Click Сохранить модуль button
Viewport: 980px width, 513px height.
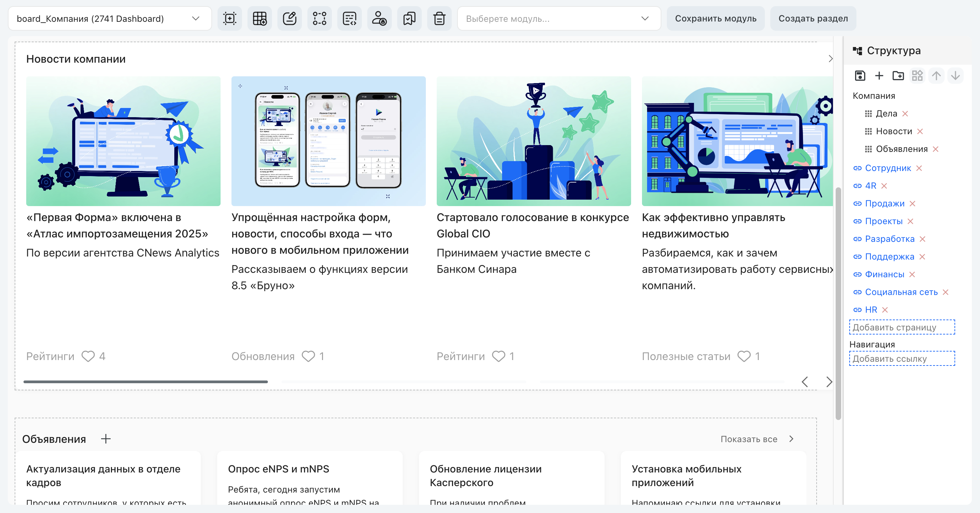coord(716,18)
